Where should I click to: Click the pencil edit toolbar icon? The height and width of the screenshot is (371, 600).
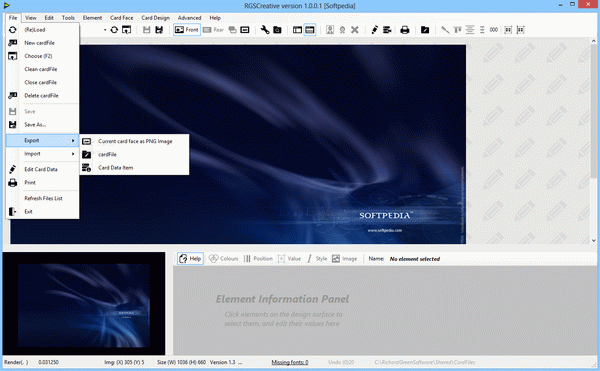click(x=375, y=29)
